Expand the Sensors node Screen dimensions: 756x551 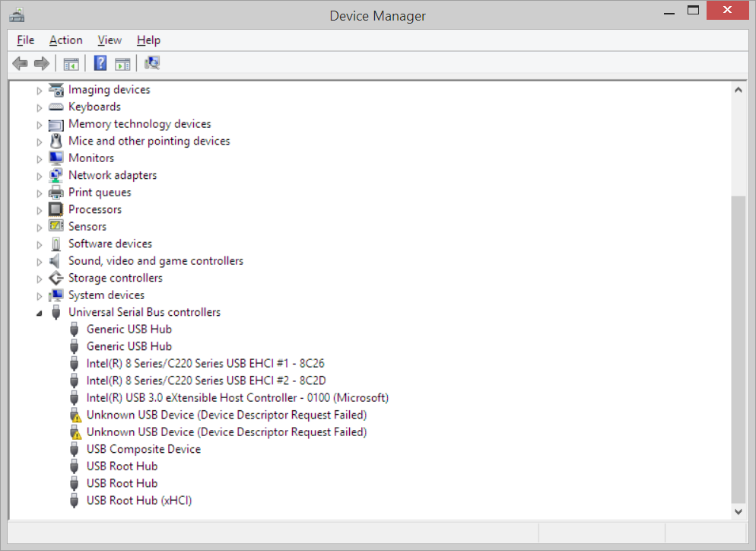tap(39, 228)
